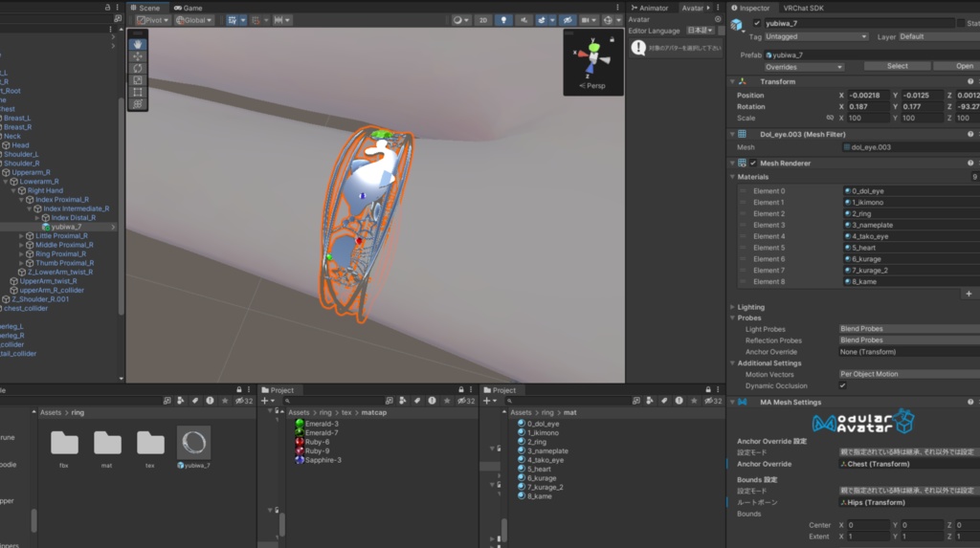Toggle scene audio mute icon
Image resolution: width=980 pixels, height=548 pixels.
point(523,20)
